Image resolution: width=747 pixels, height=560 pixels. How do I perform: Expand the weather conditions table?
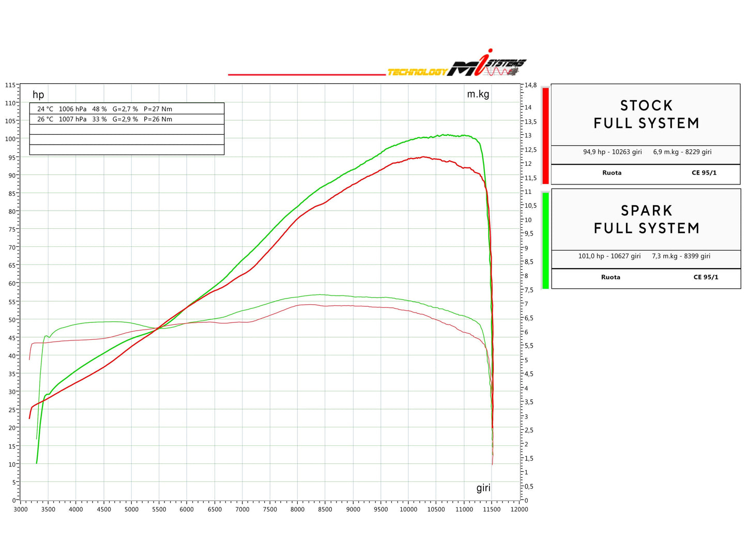point(126,129)
